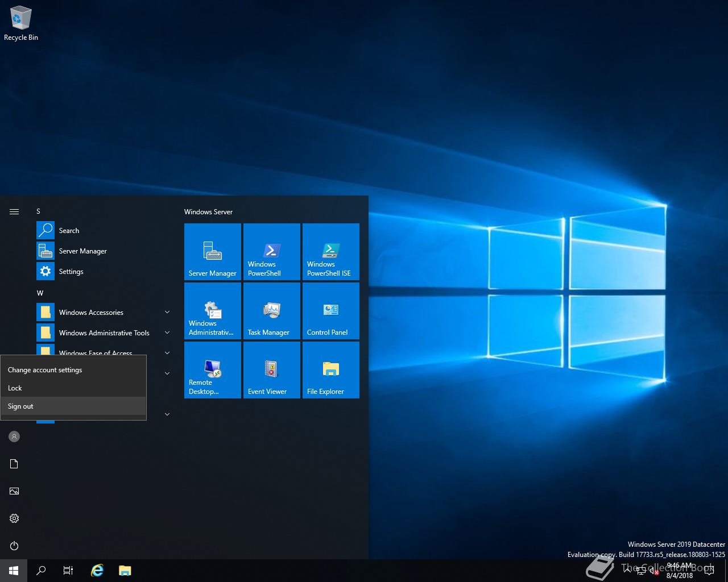The width and height of the screenshot is (728, 582).
Task: Open Settings from the apps list
Action: [x=105, y=271]
